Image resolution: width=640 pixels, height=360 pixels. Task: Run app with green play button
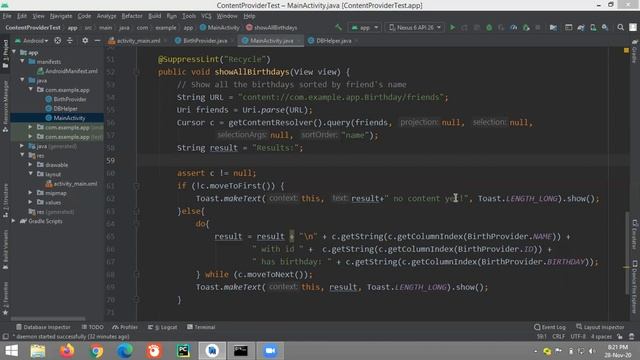pyautogui.click(x=452, y=27)
